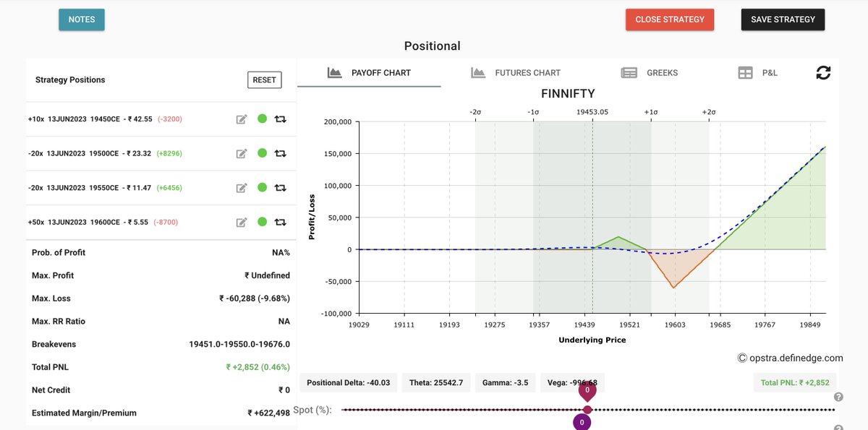
Task: Switch to the Payoff Chart tab
Action: 369,72
